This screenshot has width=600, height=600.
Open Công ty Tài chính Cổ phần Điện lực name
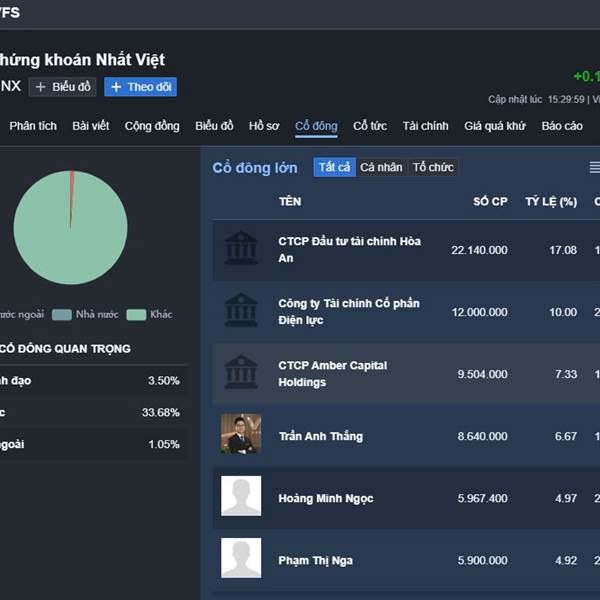(x=349, y=311)
